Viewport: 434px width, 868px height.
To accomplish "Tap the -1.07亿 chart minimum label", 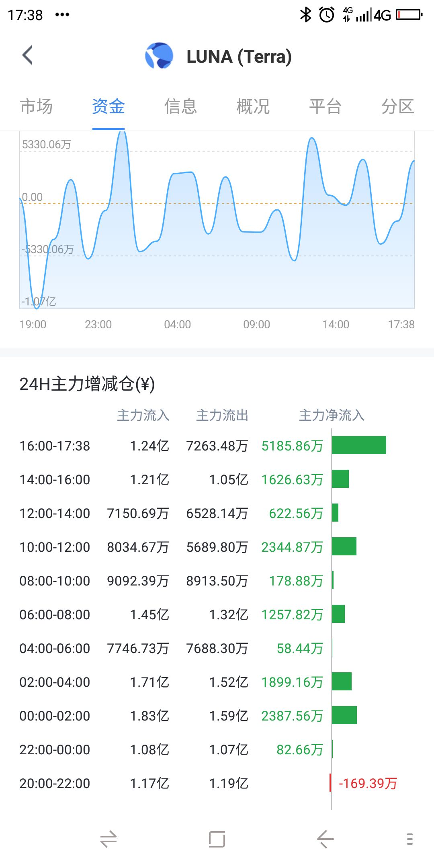I will coord(39,301).
